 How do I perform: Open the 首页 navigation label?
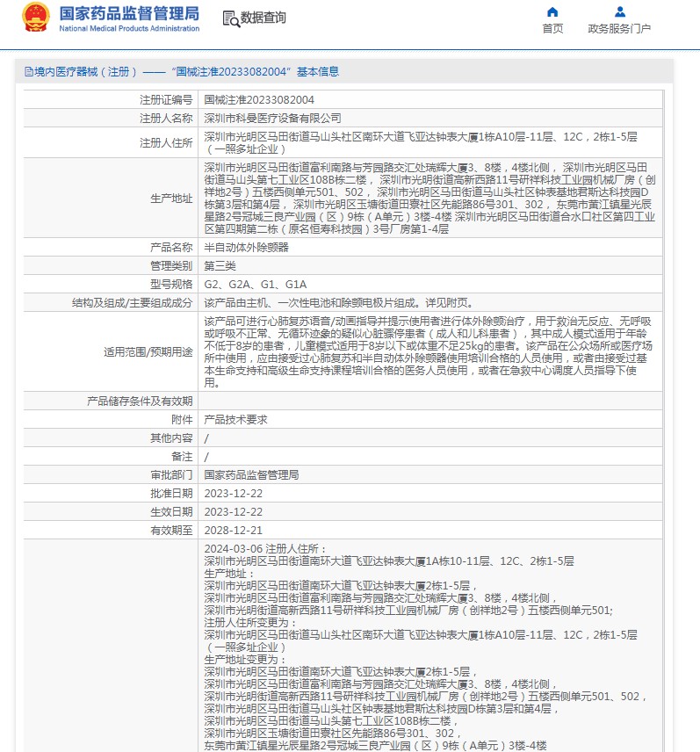(552, 29)
